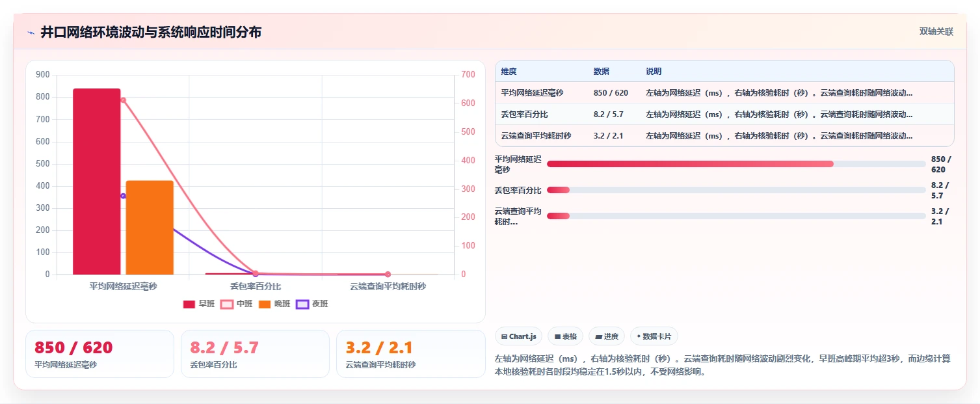
Task: Click the Chart.js chip
Action: point(518,336)
